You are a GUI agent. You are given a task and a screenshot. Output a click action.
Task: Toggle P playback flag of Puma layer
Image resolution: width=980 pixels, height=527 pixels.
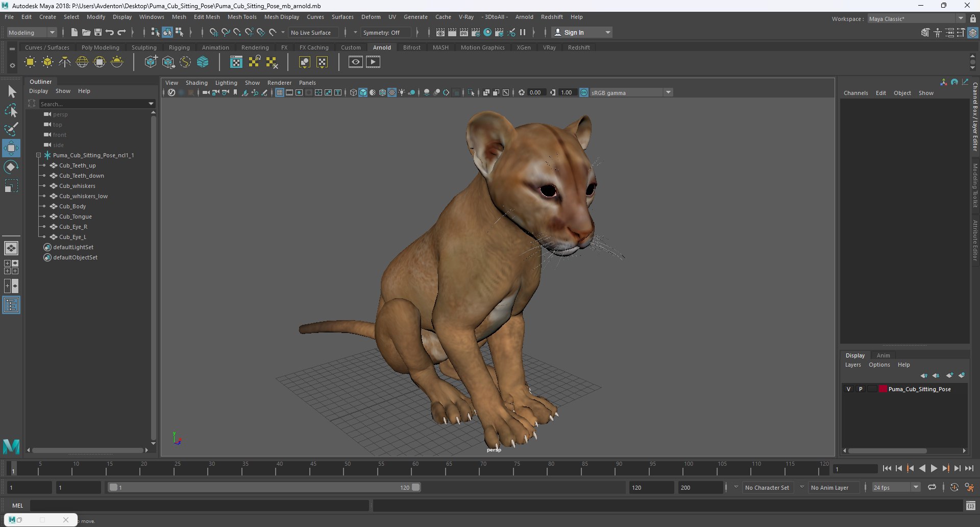[x=861, y=389]
